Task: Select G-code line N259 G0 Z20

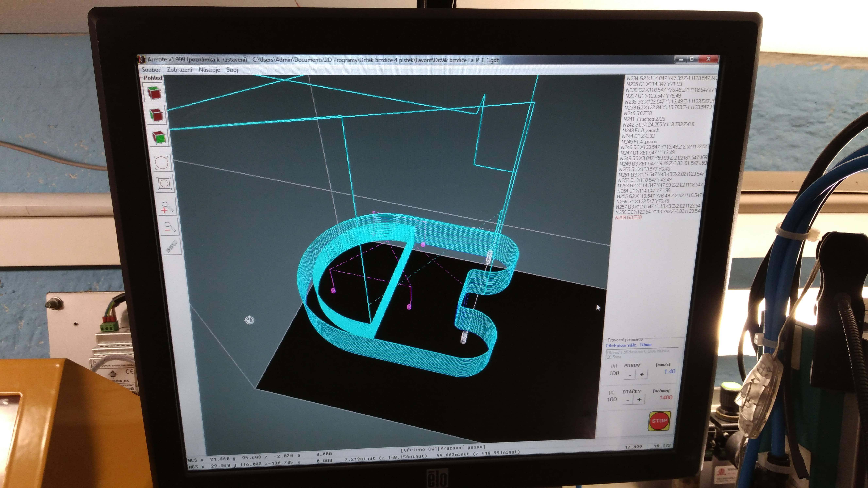Action: coord(628,218)
